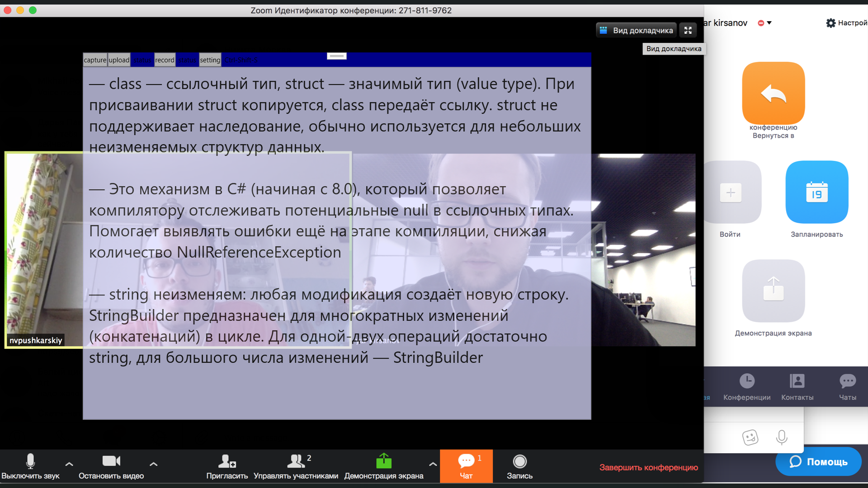868x488 pixels.
Task: Click the emoji sticker icon
Action: tap(750, 437)
